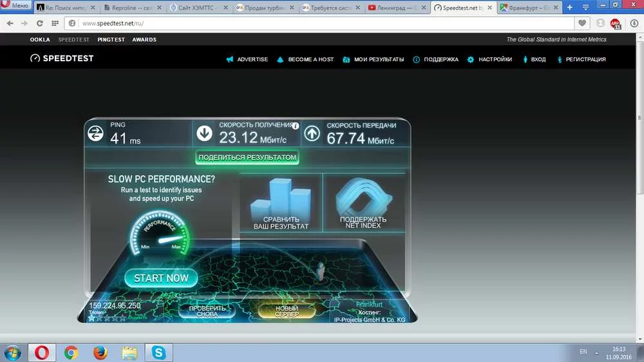Close the Требуется сист tab
This screenshot has width=644, height=362.
[357, 7]
